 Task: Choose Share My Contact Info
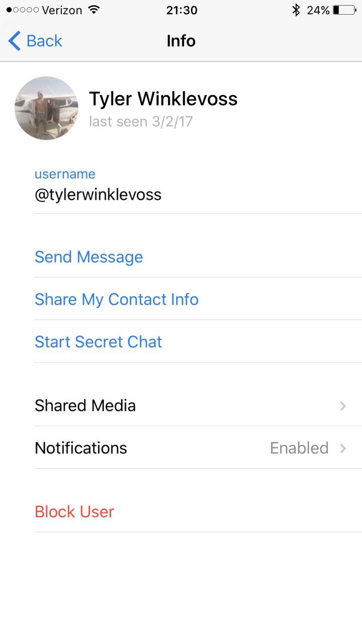tap(117, 299)
